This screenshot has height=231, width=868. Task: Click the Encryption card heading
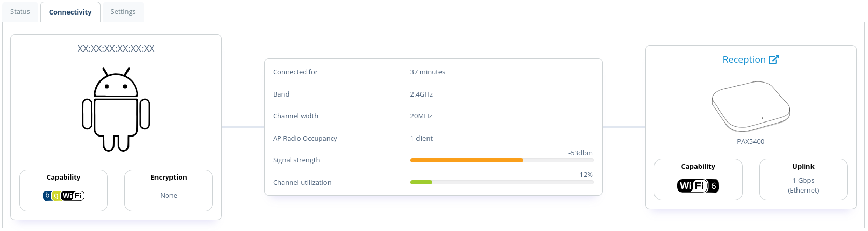click(168, 178)
